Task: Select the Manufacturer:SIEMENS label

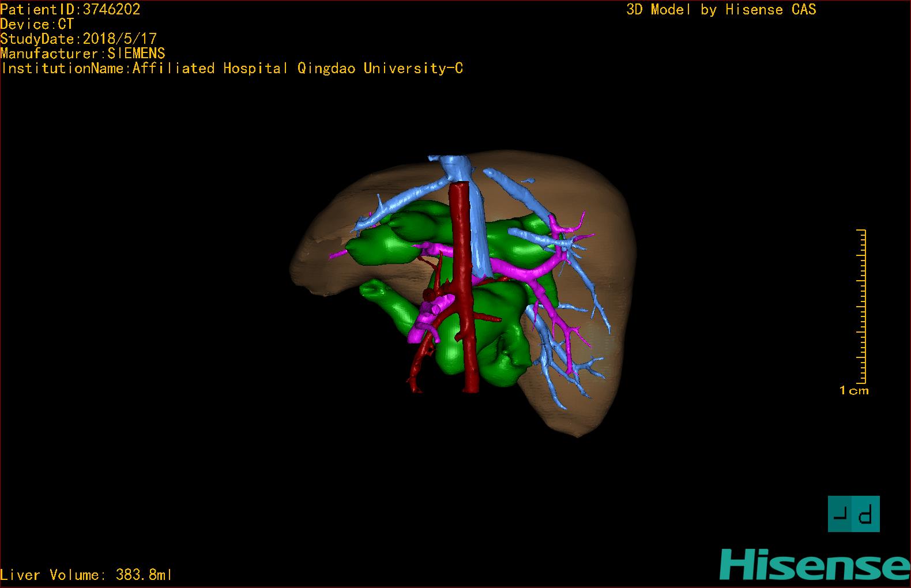Action: pyautogui.click(x=82, y=54)
